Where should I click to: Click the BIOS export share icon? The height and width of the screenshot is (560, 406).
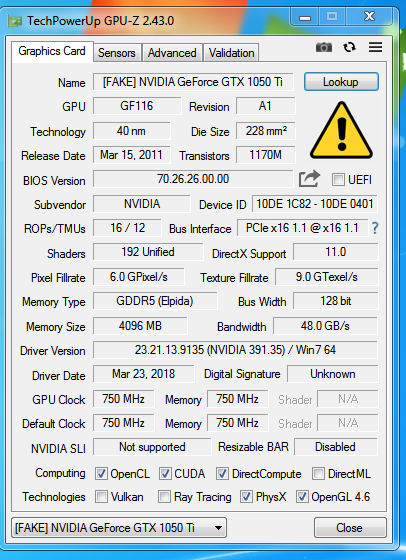pos(309,179)
